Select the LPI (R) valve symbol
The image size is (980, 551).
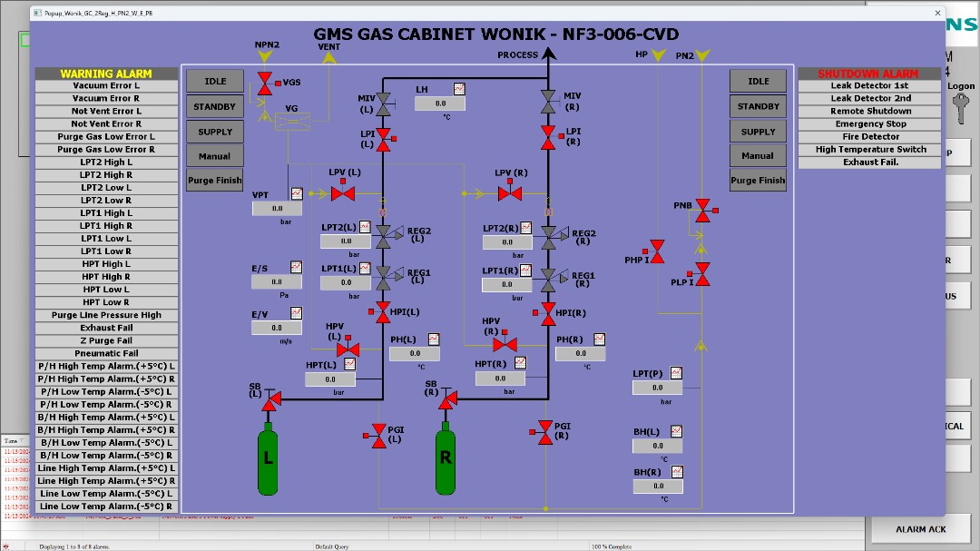pos(549,137)
